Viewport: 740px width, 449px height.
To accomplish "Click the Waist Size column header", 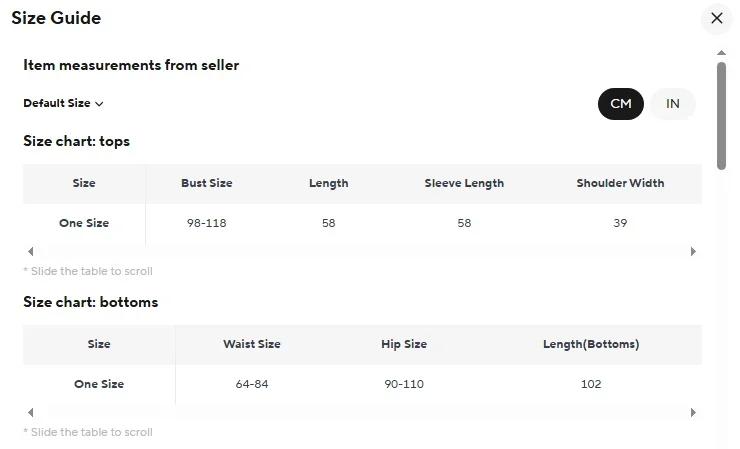I will [x=252, y=344].
